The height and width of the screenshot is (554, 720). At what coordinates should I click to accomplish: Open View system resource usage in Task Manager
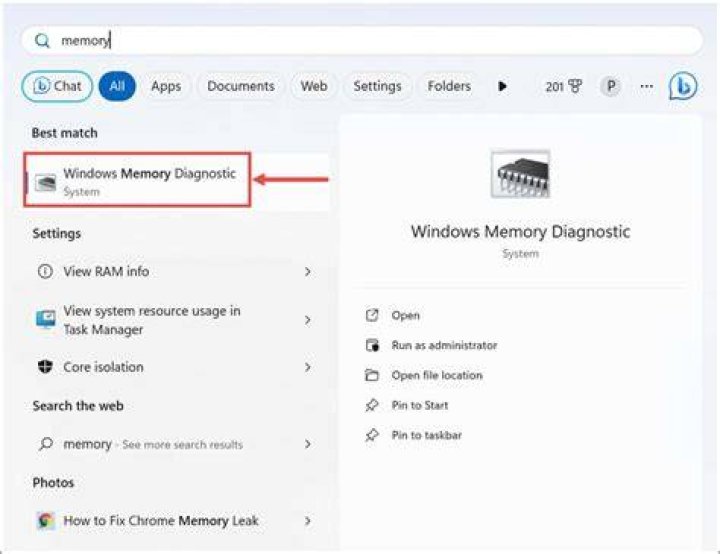pos(177,320)
